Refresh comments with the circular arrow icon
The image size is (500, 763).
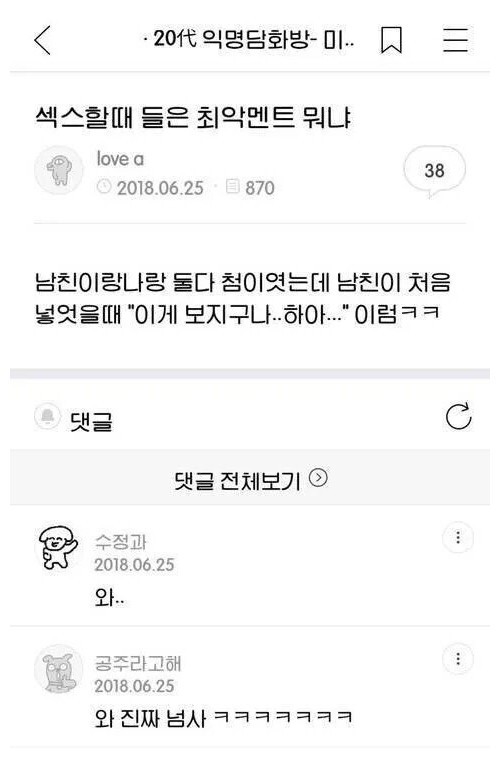click(x=458, y=417)
